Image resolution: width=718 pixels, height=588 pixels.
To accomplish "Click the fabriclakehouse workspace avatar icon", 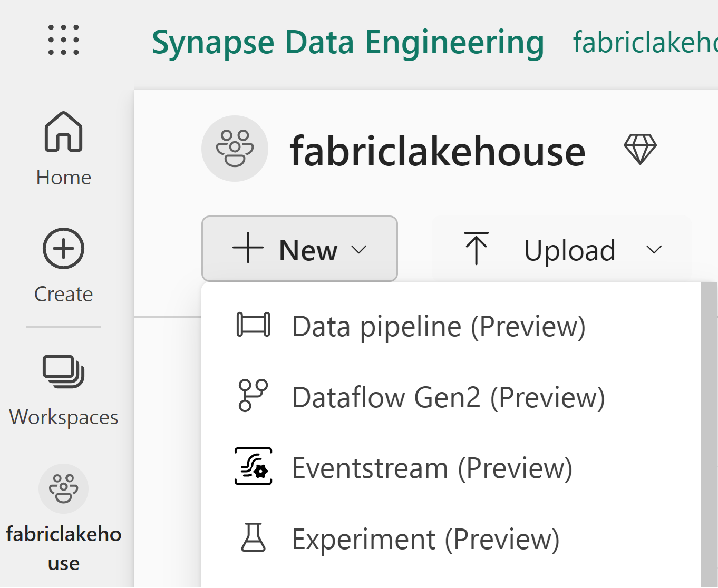I will tap(235, 149).
